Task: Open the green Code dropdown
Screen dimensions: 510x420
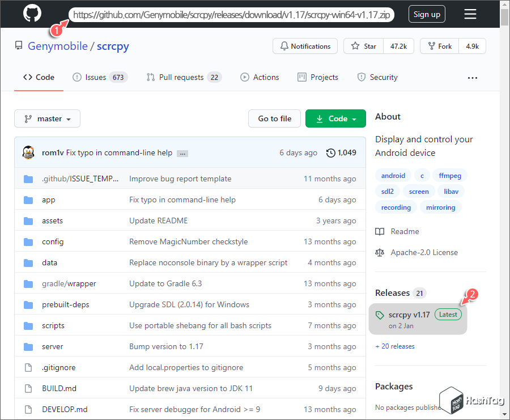Action: (335, 118)
